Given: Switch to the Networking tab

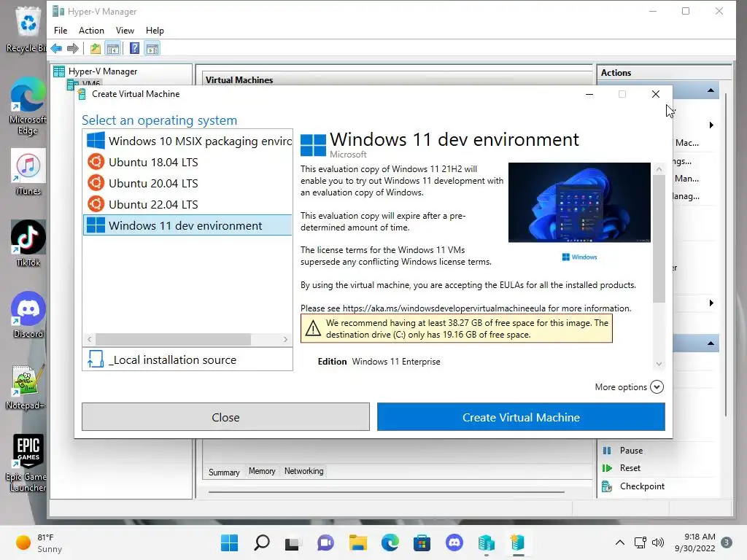Looking at the screenshot, I should pos(304,471).
